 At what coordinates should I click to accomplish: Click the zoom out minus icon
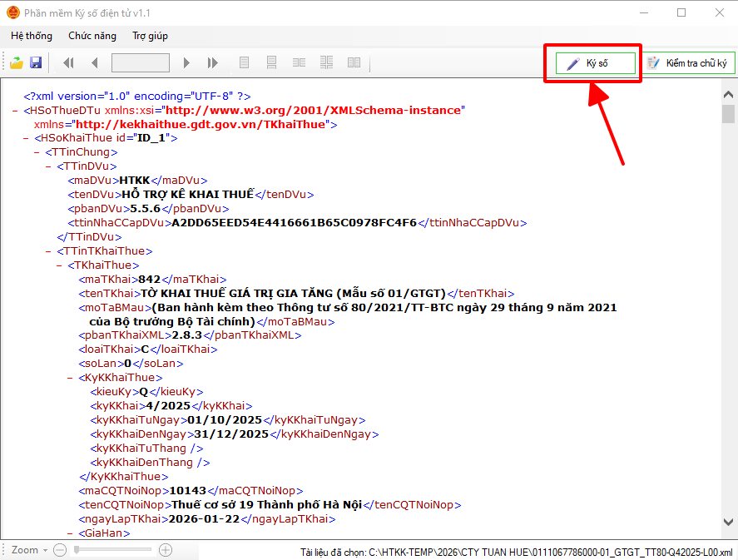tap(59, 550)
